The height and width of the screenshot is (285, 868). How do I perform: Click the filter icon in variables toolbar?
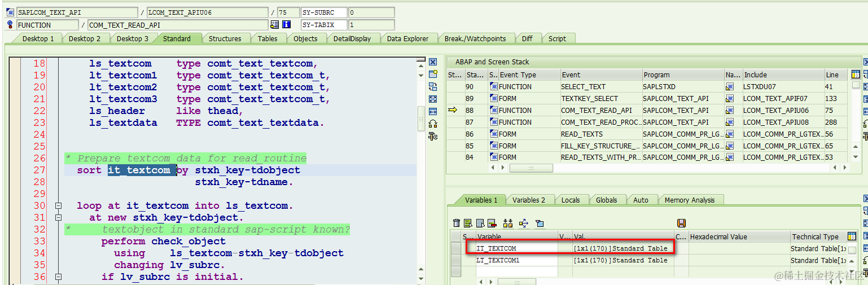539,223
